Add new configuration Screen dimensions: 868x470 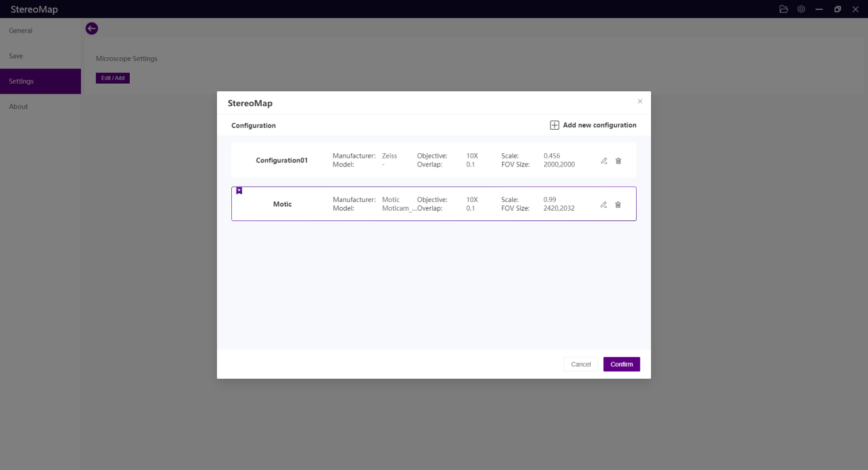[593, 125]
